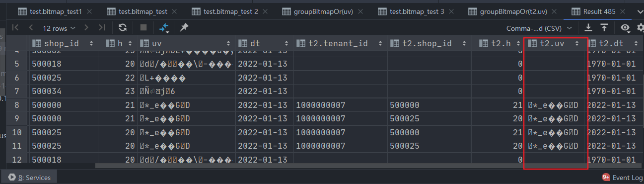Open the Services tool window
This screenshot has width=644, height=184.
(x=29, y=177)
